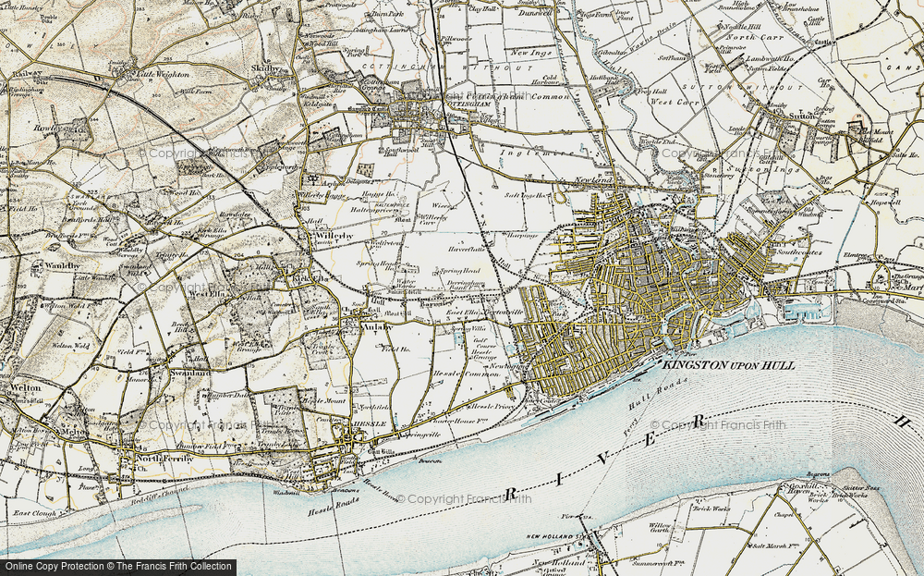Viewport: 924px width, 576px height.
Task: Click the Skidby village label
Action: point(264,68)
